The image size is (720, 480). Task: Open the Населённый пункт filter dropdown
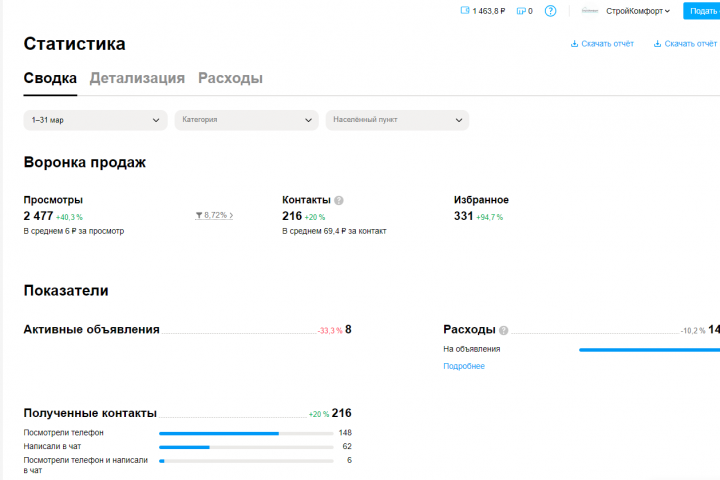[x=397, y=120]
